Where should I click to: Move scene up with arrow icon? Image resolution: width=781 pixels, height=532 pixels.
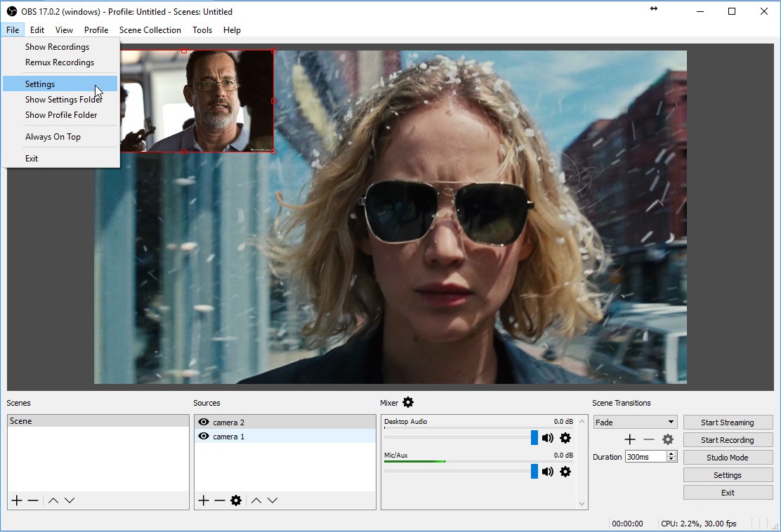(53, 500)
